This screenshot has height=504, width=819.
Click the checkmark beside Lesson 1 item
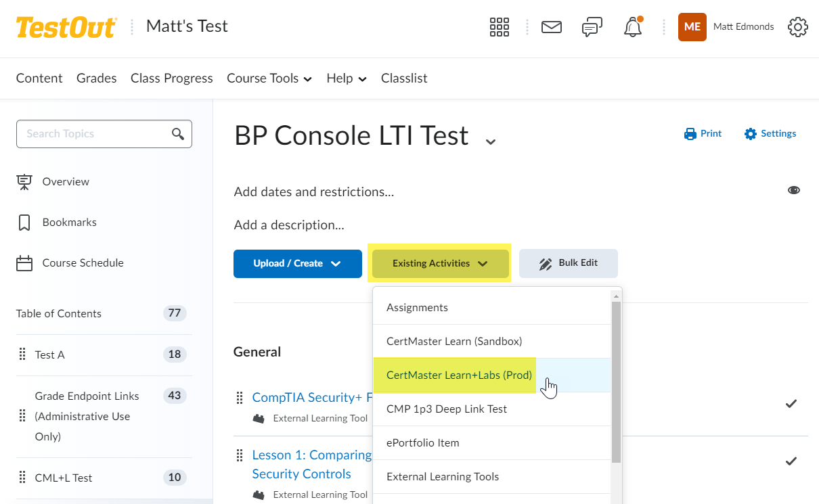click(x=791, y=461)
